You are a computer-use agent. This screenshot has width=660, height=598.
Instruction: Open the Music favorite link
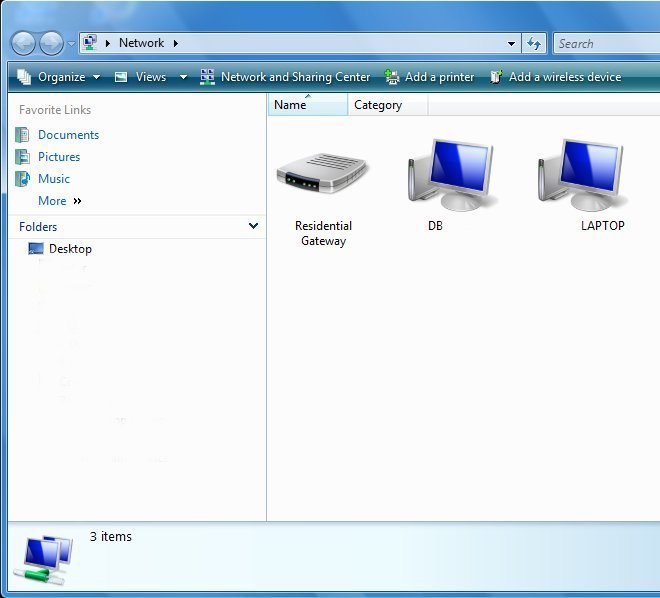[54, 178]
